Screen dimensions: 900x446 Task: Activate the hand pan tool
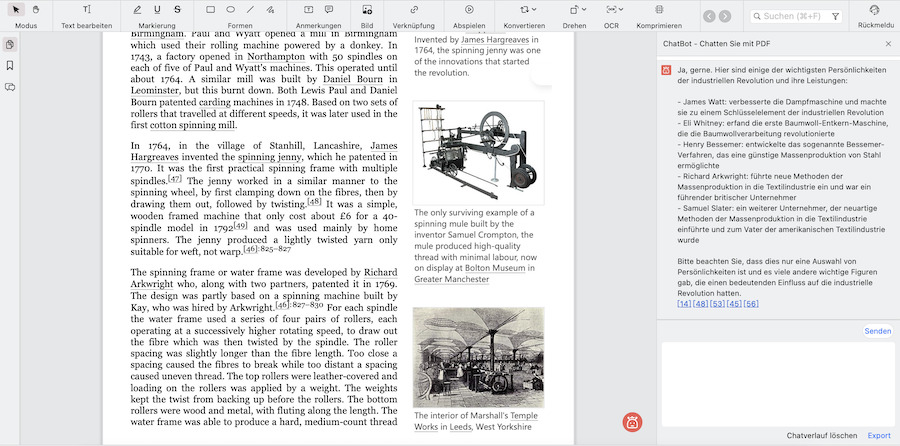pos(36,9)
